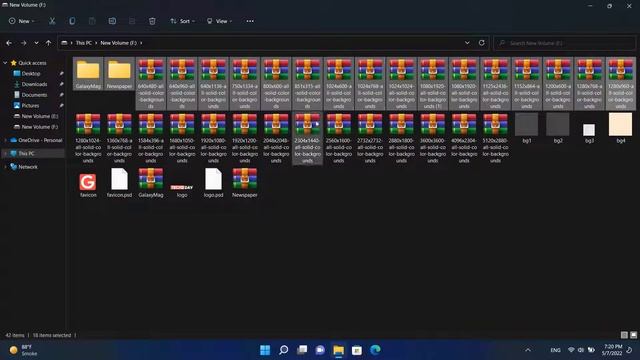This screenshot has width=640, height=360.
Task: Select the GalaxyMag folder icon
Action: click(88, 73)
